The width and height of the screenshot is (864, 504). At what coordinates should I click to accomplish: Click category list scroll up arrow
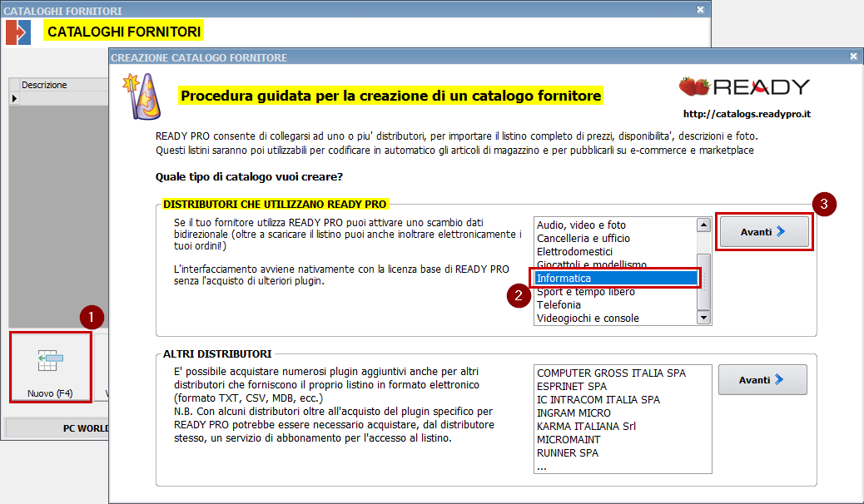[703, 225]
